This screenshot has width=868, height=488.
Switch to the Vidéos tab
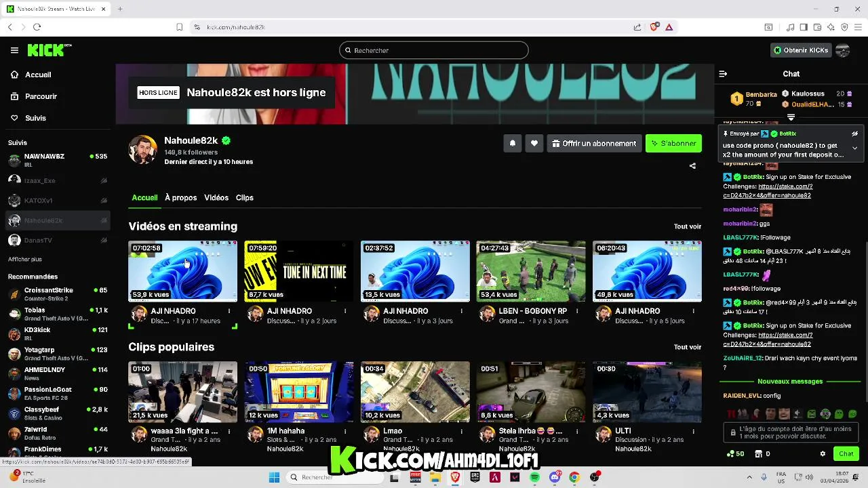point(216,198)
